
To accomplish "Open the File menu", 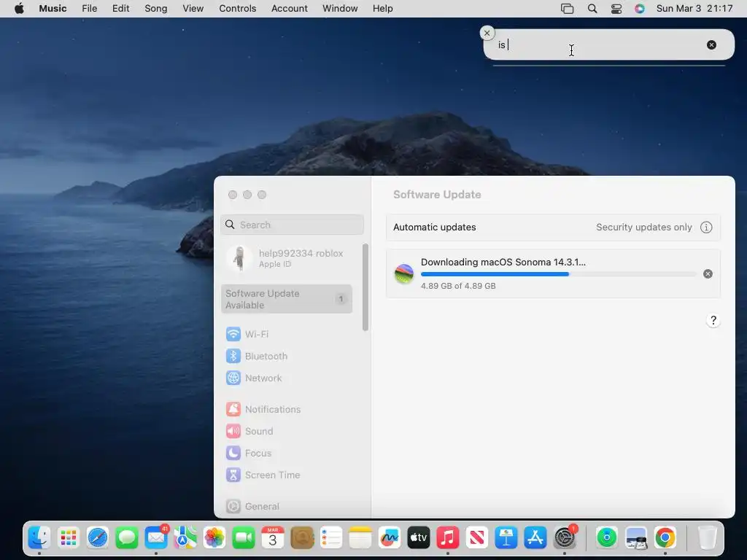I will tap(89, 9).
